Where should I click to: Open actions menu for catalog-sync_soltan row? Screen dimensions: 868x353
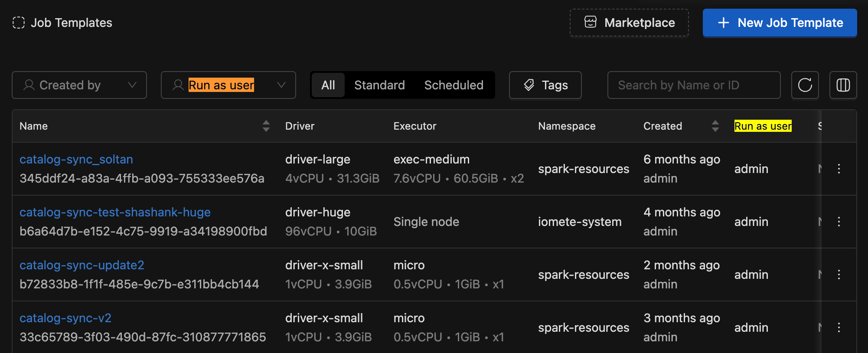pyautogui.click(x=839, y=169)
